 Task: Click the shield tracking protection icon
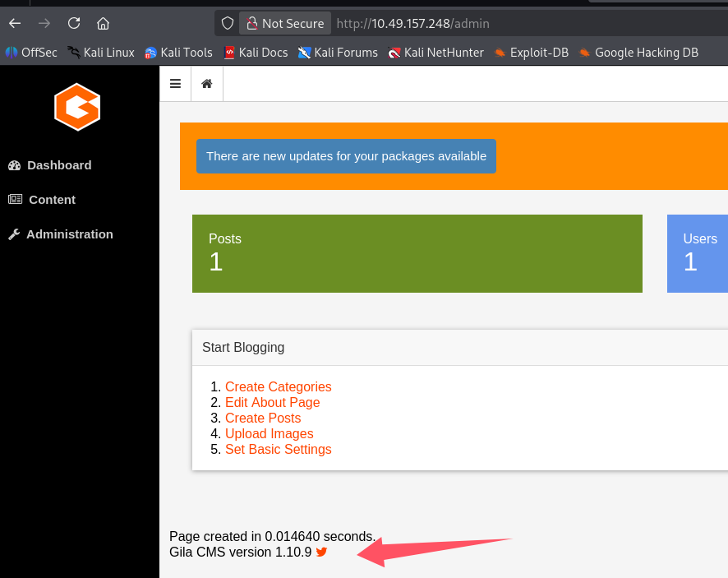228,23
